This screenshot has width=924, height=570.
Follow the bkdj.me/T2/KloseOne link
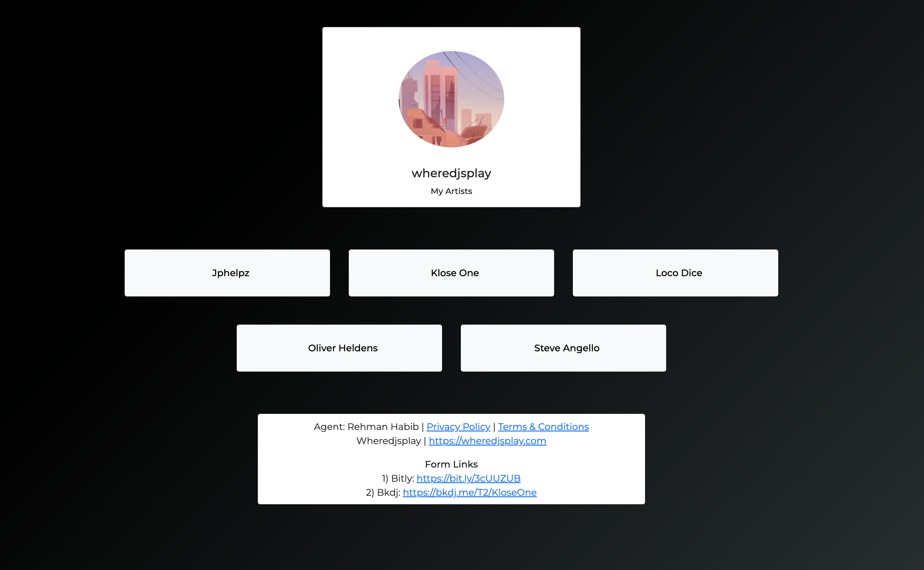[x=470, y=492]
